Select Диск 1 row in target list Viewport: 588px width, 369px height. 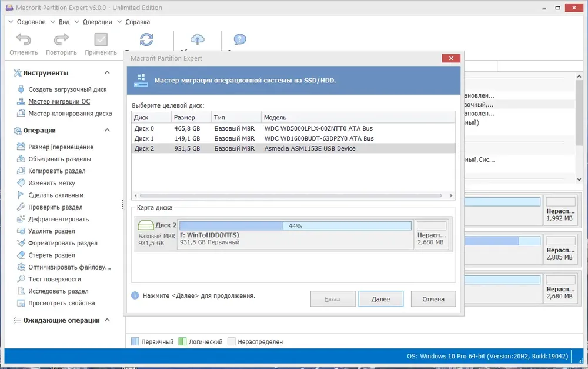pos(293,138)
